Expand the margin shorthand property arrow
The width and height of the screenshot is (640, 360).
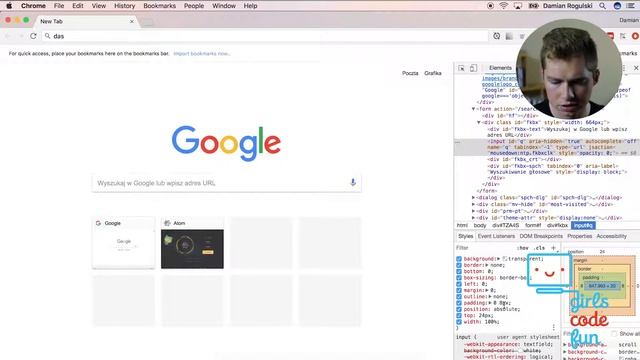pyautogui.click(x=487, y=290)
